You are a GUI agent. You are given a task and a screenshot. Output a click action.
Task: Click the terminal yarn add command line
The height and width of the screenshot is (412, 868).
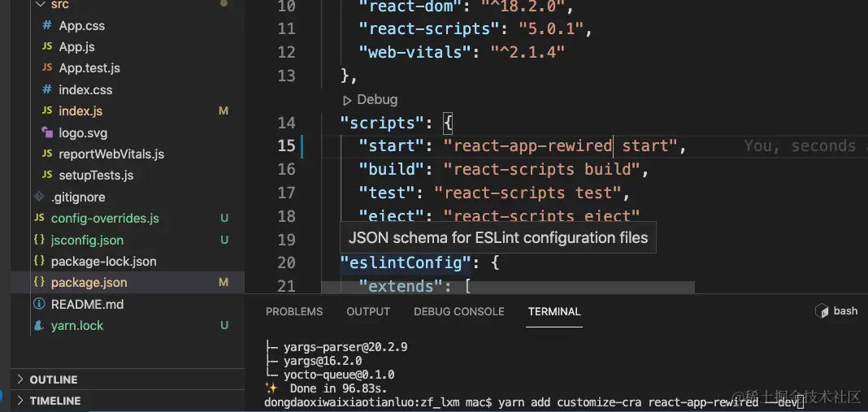point(534,401)
